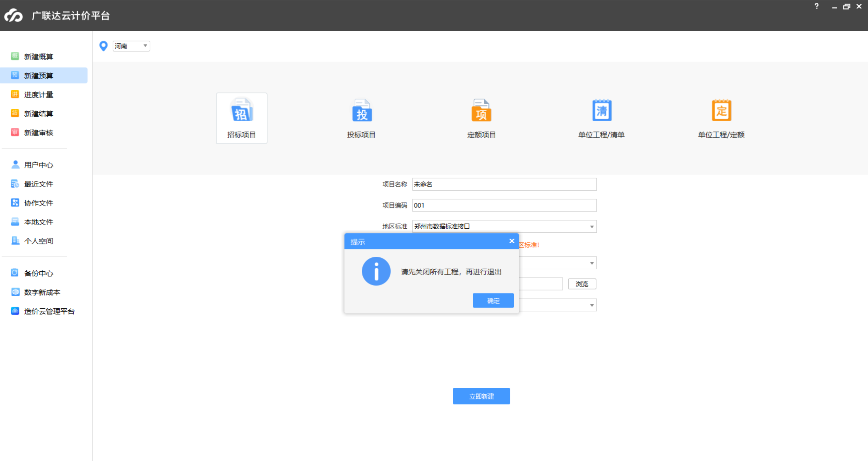
Task: Click the 招标项目 label text
Action: click(241, 135)
